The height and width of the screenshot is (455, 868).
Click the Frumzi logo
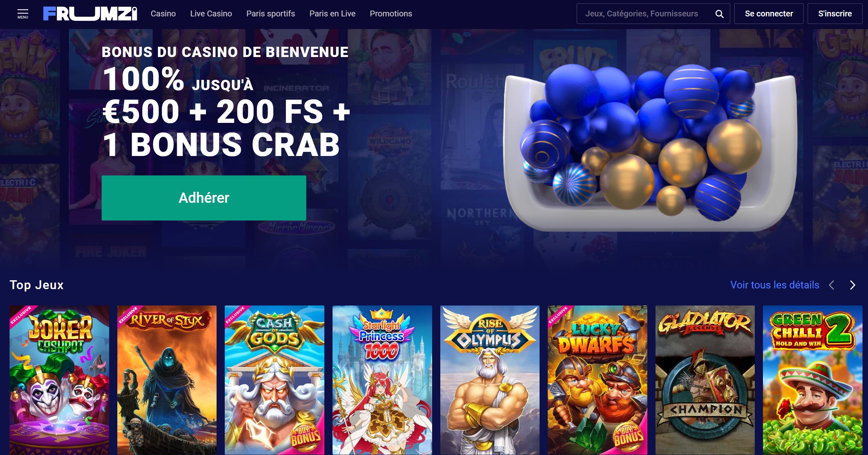coord(90,14)
